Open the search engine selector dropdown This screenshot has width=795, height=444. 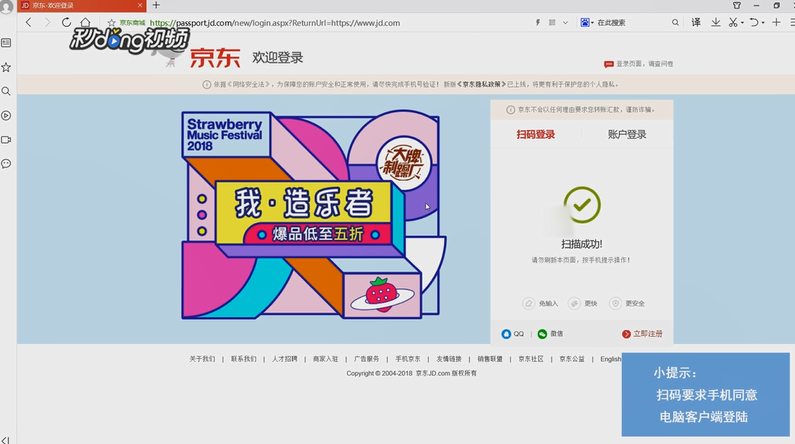[587, 22]
